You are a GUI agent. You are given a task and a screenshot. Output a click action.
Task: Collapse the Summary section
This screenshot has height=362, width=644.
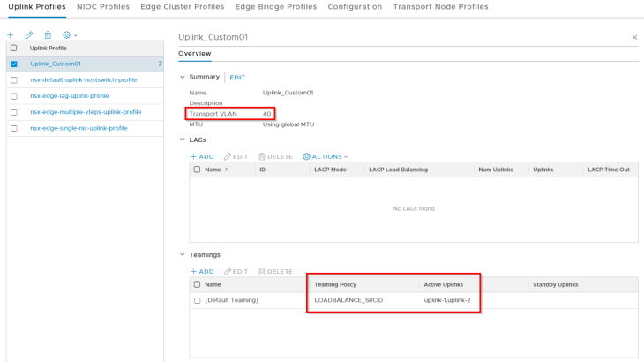(x=182, y=77)
